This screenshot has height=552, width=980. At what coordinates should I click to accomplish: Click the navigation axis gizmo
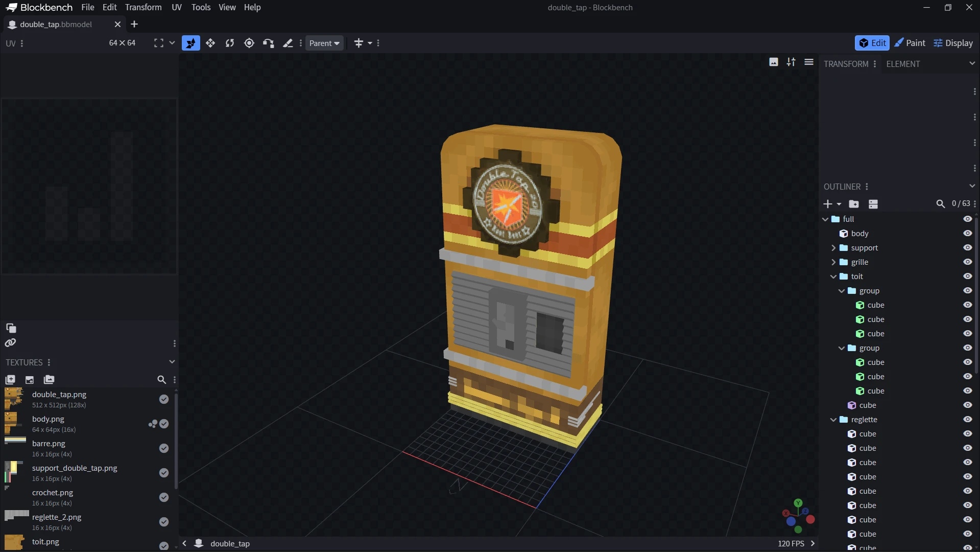(798, 516)
